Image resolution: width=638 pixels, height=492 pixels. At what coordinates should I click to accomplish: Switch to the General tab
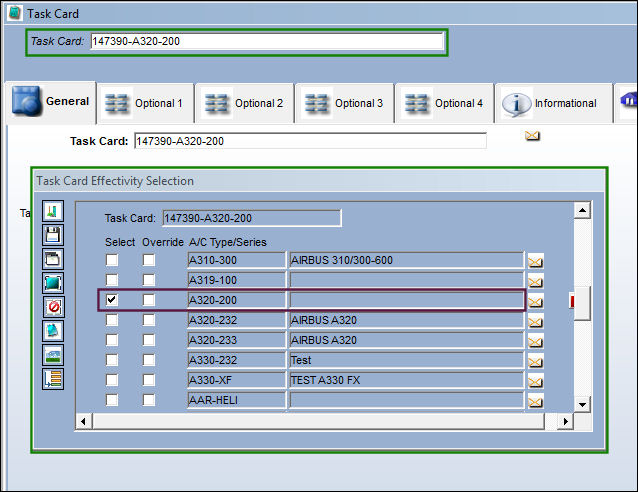coord(51,102)
